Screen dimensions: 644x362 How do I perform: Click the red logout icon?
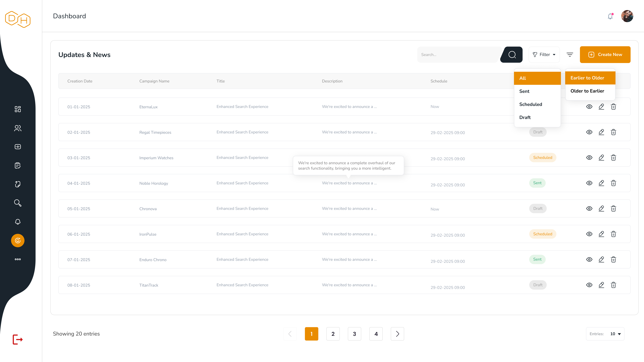coord(18,339)
